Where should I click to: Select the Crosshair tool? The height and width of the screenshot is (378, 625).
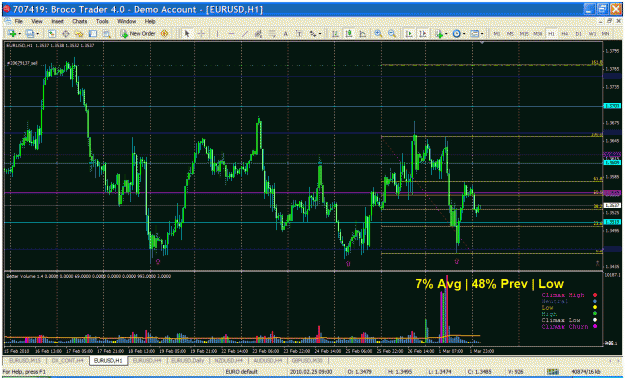click(201, 34)
